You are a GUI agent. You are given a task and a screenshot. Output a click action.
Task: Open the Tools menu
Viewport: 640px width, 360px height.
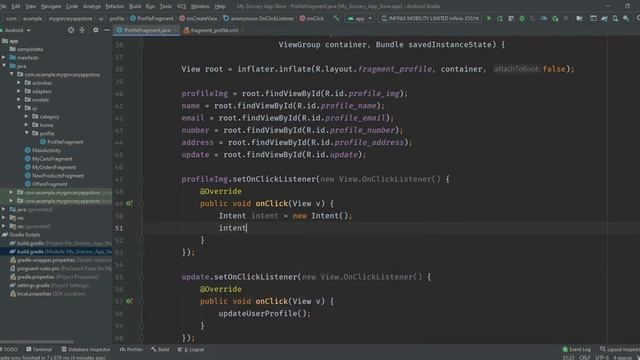(165, 6)
